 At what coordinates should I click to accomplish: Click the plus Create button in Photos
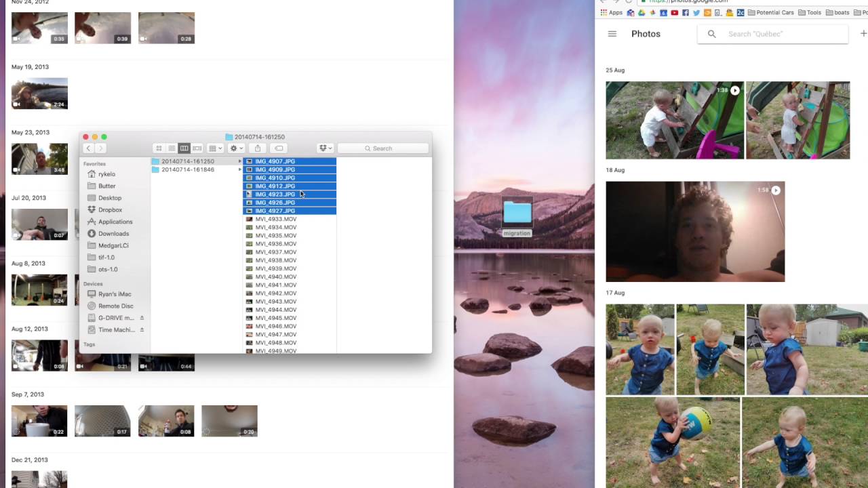(x=863, y=34)
